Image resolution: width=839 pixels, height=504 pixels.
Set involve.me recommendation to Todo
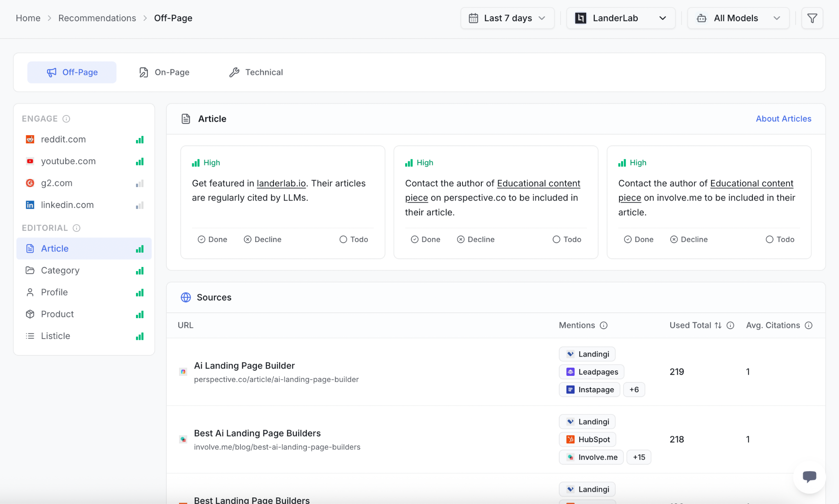tap(780, 240)
